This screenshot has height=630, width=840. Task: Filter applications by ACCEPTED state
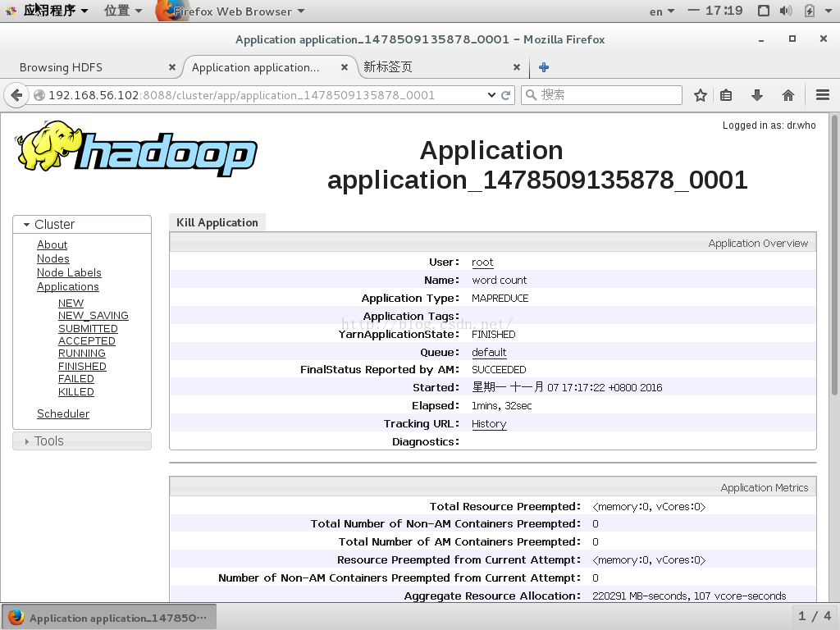(87, 340)
